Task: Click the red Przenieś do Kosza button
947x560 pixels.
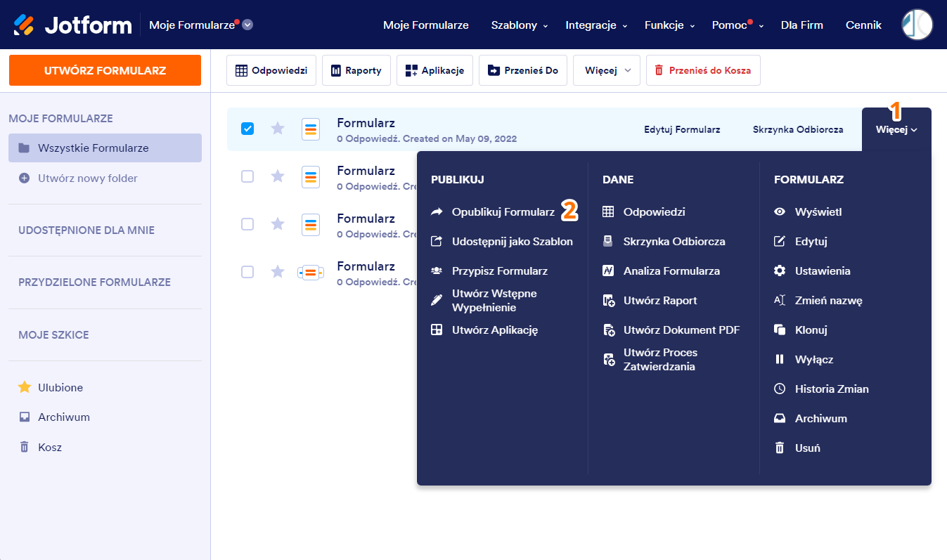Action: coord(703,70)
